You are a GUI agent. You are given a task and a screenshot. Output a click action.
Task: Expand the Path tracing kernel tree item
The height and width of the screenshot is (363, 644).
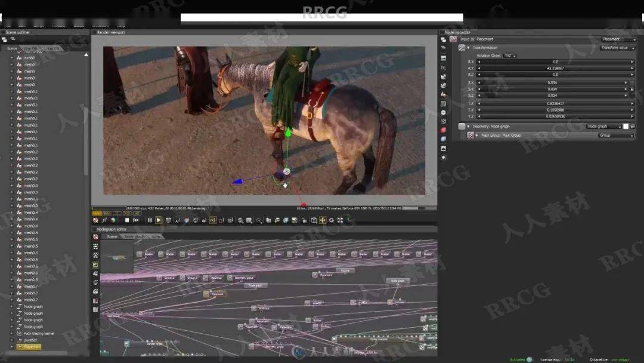[x=12, y=333]
